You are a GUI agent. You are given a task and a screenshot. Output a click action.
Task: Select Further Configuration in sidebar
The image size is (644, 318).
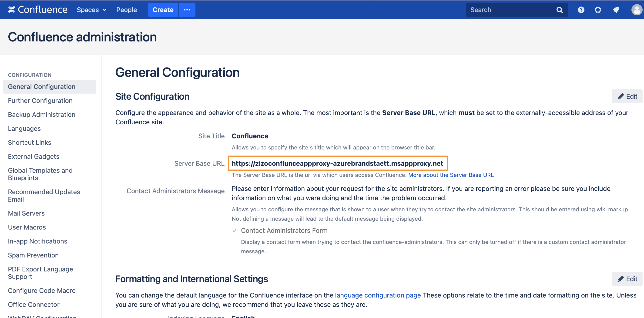(x=40, y=101)
